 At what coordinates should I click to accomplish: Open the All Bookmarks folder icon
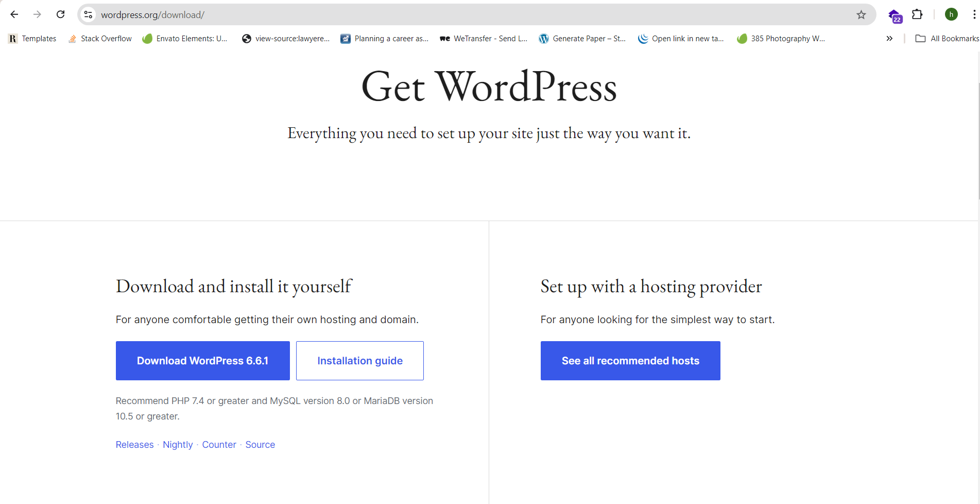coord(921,38)
